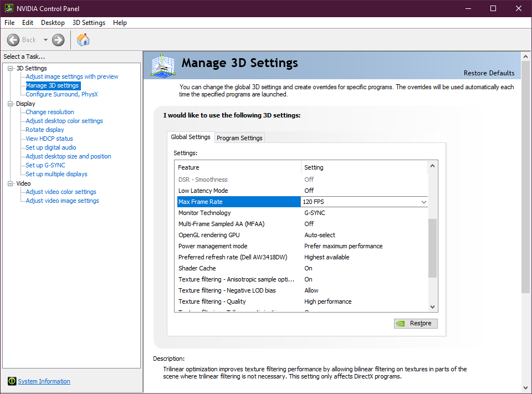The height and width of the screenshot is (394, 532).
Task: Open Rotate display task
Action: click(45, 130)
